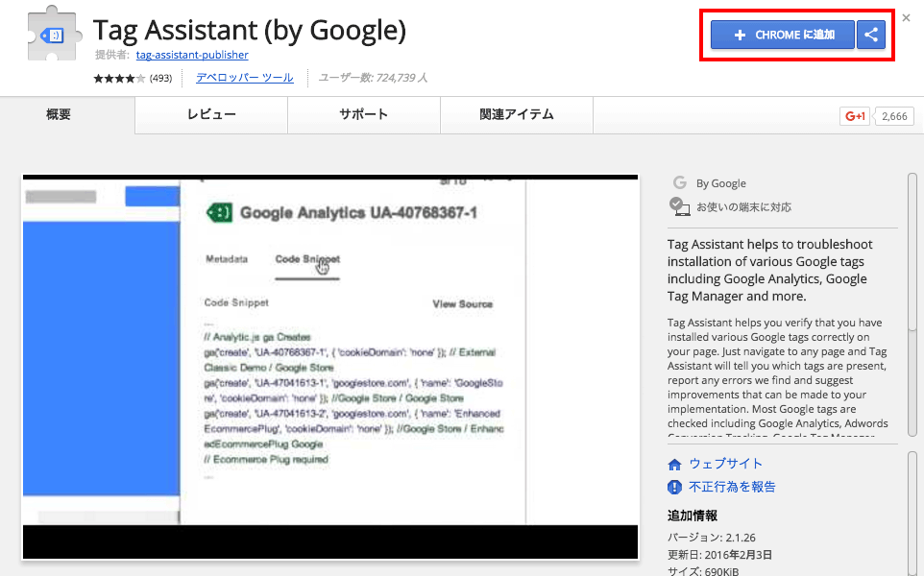Open the デベロッパー ツール category link
This screenshot has height=576, width=924.
(245, 78)
